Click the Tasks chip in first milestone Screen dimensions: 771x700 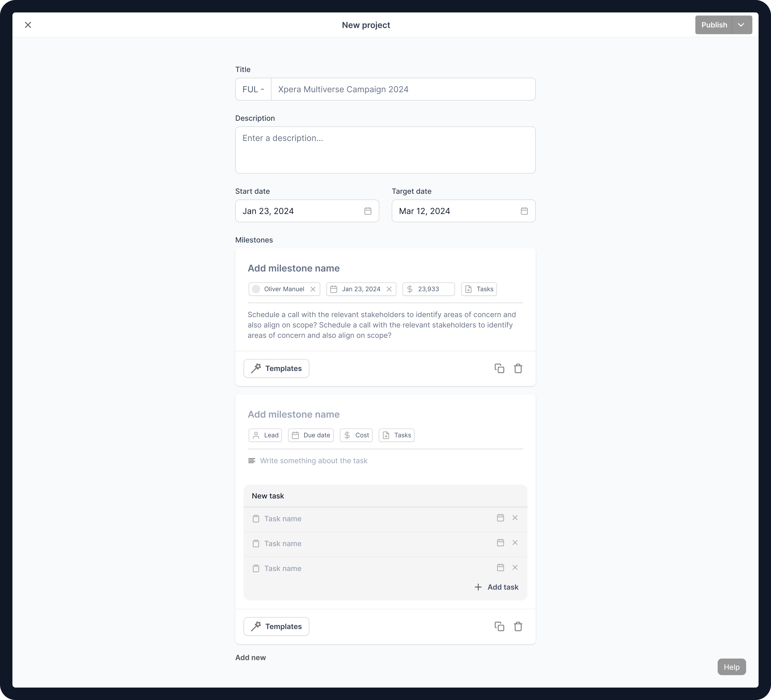click(x=479, y=289)
